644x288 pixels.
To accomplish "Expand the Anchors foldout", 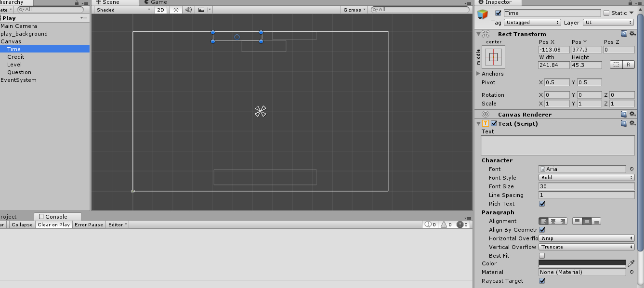I will 478,74.
